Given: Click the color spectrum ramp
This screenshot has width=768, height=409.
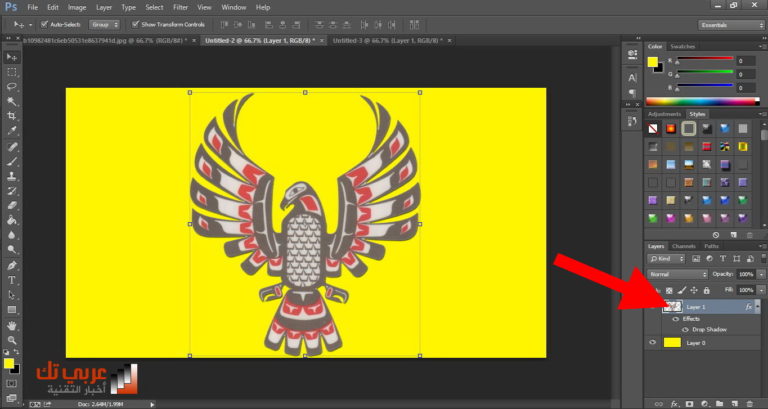Looking at the screenshot, I should coord(703,102).
